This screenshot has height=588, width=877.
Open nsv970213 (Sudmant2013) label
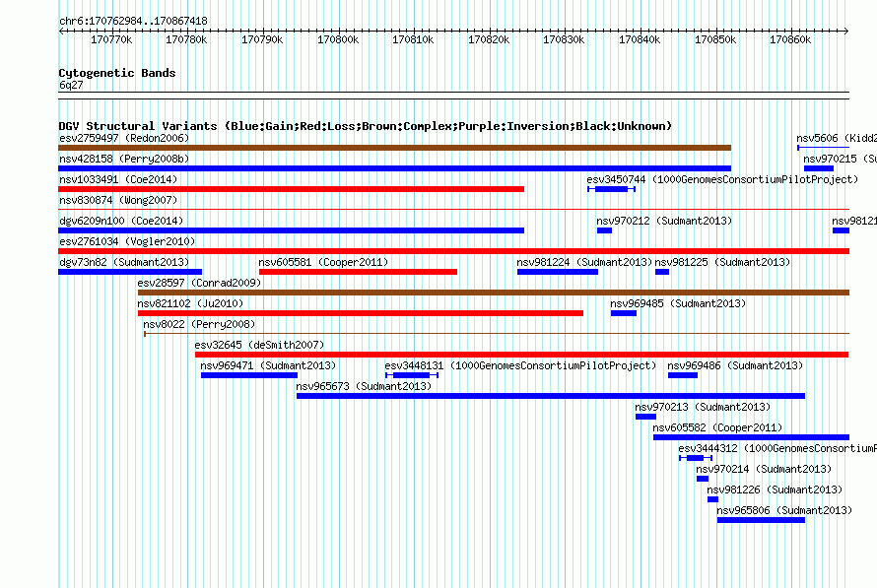coord(703,407)
